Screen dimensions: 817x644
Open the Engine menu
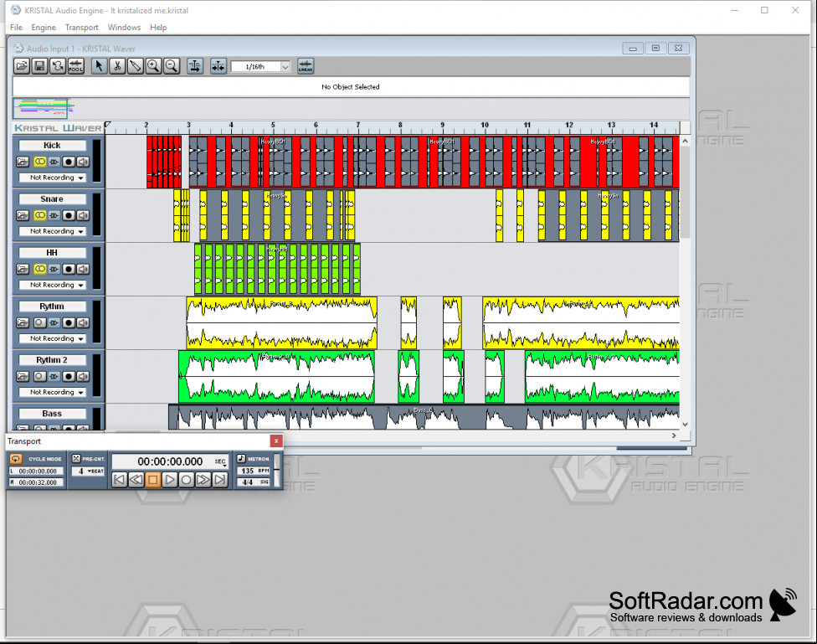click(x=44, y=27)
